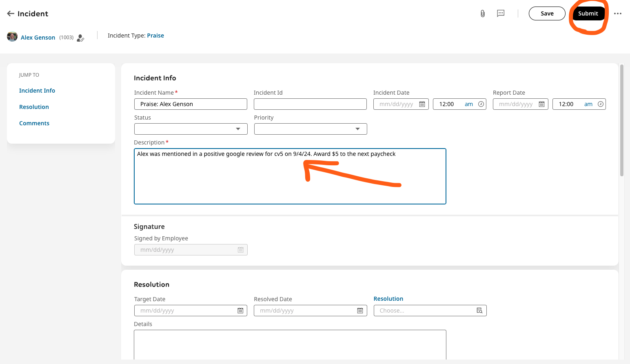Expand the Priority dropdown
The image size is (630, 364).
pyautogui.click(x=311, y=129)
